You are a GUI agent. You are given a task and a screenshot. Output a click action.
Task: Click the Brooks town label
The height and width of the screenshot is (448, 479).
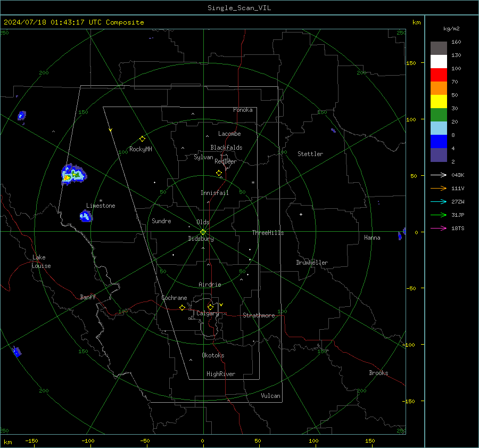[x=378, y=373]
